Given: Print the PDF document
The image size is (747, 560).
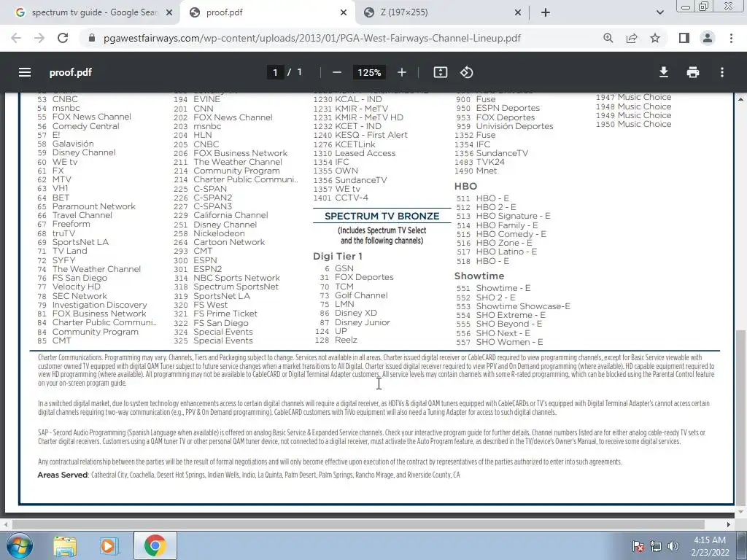Looking at the screenshot, I should click(x=693, y=72).
